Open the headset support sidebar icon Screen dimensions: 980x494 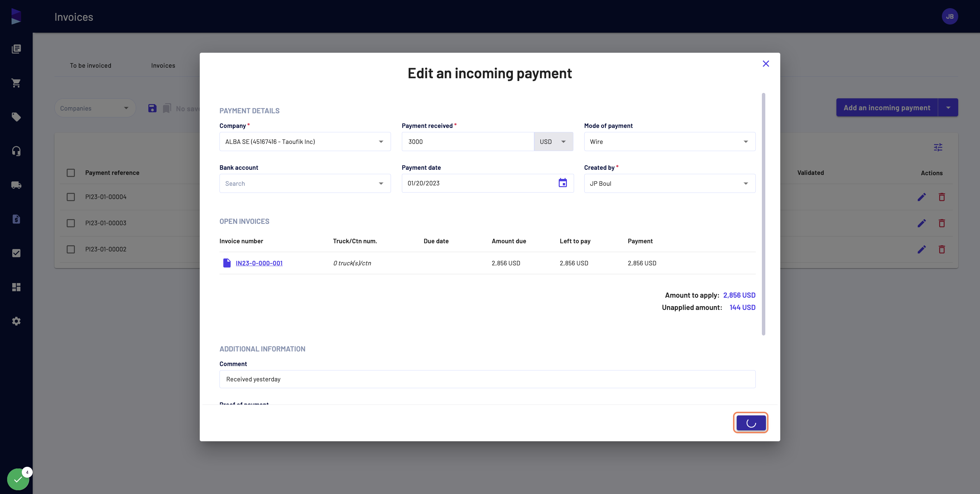click(x=16, y=151)
